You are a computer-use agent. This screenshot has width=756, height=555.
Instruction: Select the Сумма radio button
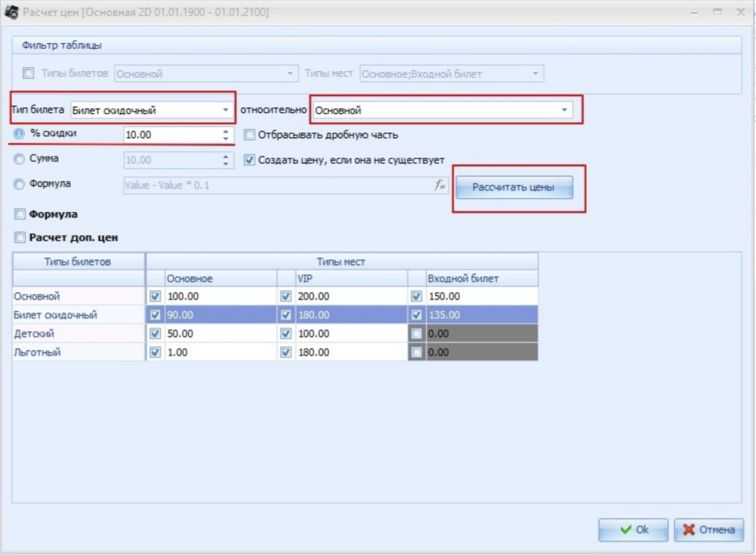pyautogui.click(x=19, y=159)
